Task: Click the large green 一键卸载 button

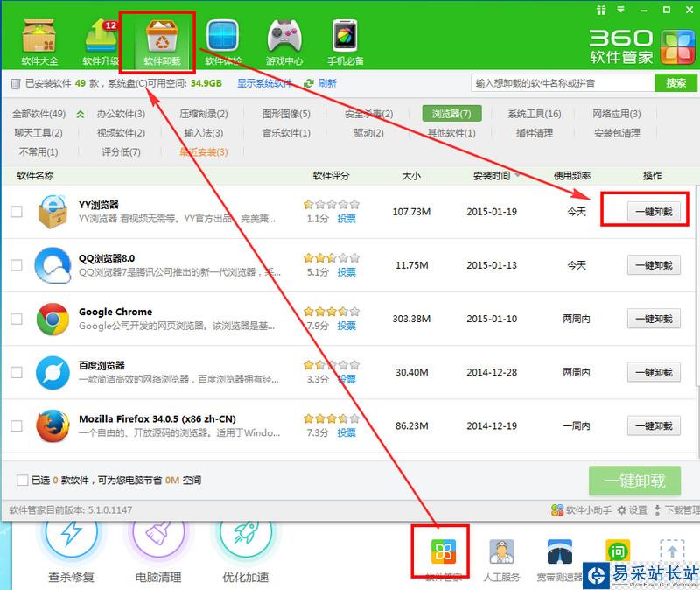Action: 635,481
